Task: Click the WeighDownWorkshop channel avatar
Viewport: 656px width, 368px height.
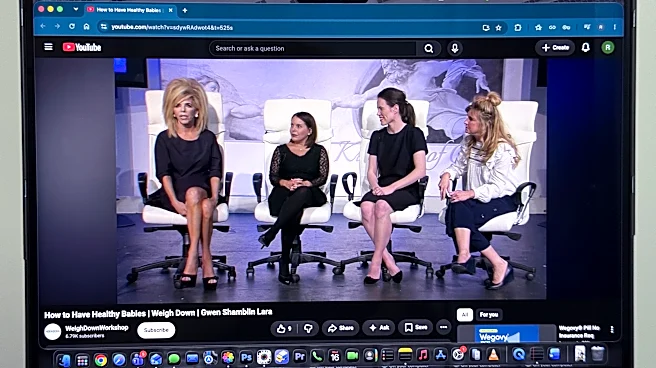Action: (53, 332)
